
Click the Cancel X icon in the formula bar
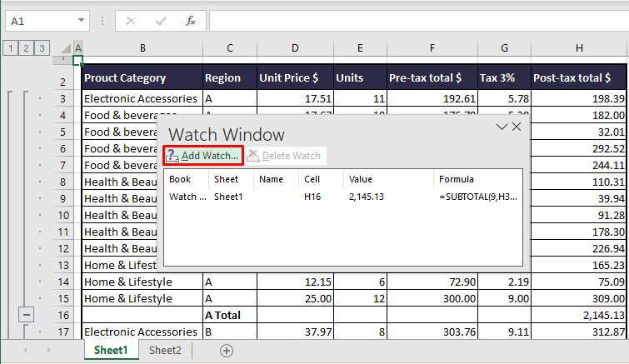(x=131, y=21)
